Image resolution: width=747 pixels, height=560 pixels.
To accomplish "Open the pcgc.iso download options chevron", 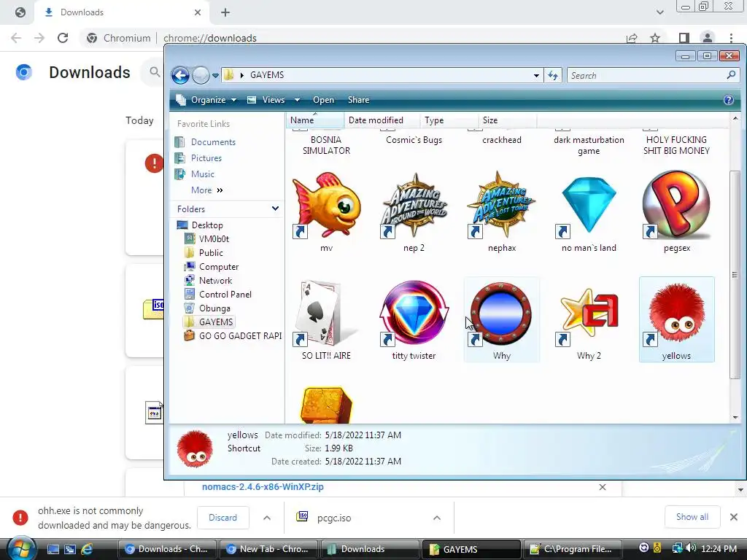I will [x=437, y=518].
